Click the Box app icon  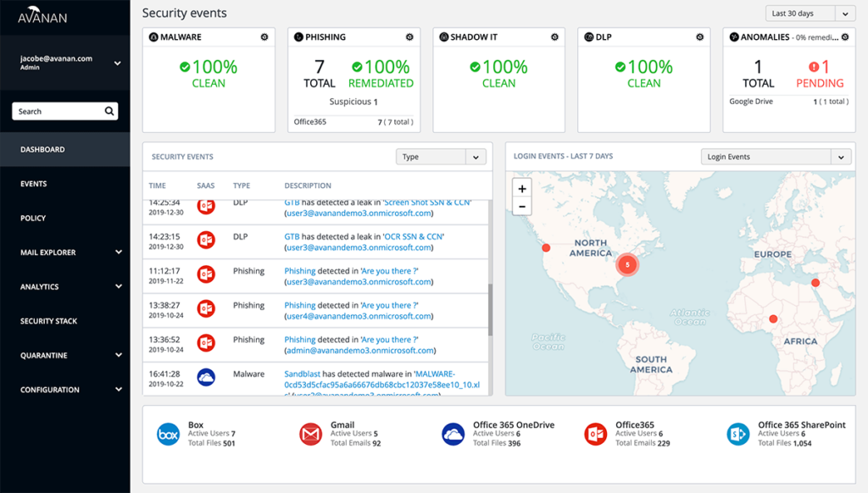[x=169, y=435]
